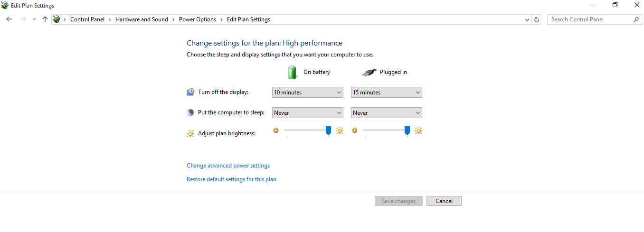Expand On battery sleep dropdown
The width and height of the screenshot is (644, 232).
click(x=308, y=113)
